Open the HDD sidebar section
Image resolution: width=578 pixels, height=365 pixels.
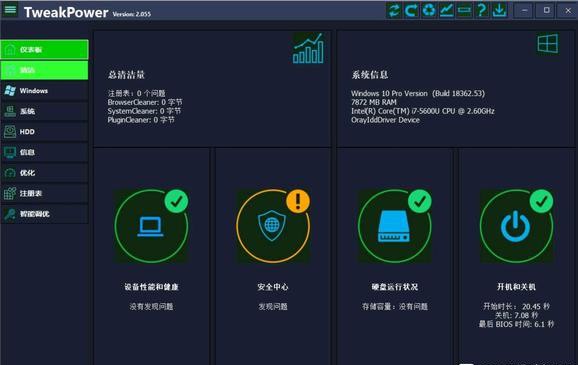coord(44,132)
